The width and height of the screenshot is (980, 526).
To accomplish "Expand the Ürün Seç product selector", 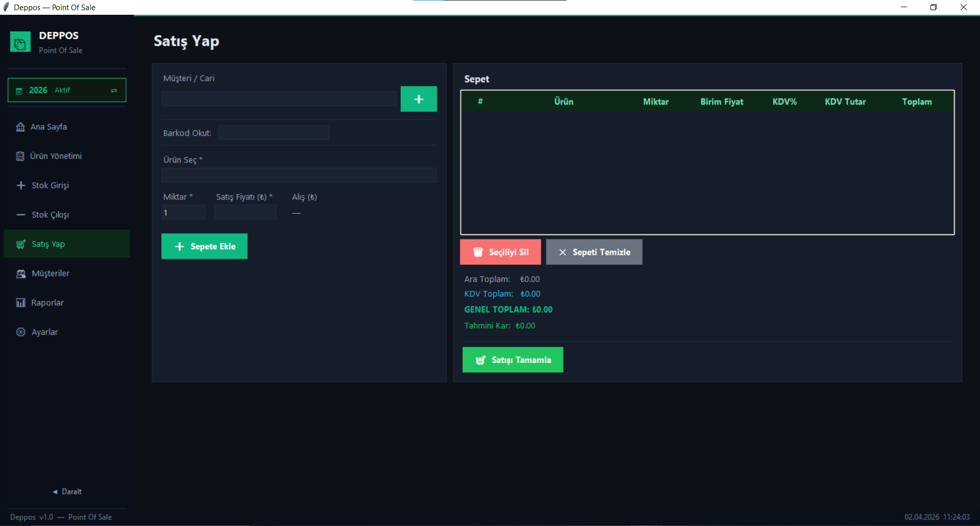I will pyautogui.click(x=299, y=176).
